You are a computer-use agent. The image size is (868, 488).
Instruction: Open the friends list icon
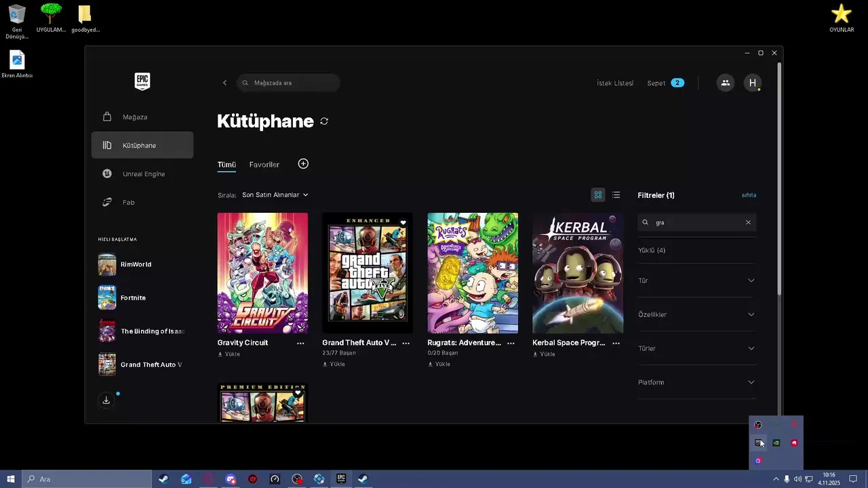pyautogui.click(x=725, y=83)
